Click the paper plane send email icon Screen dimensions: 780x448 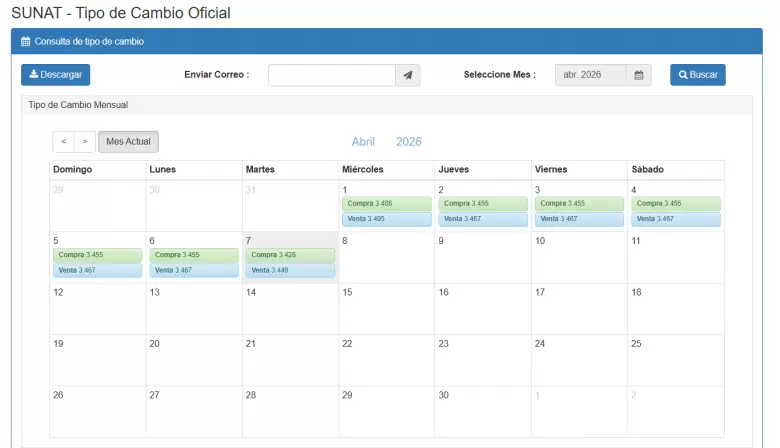click(x=408, y=75)
